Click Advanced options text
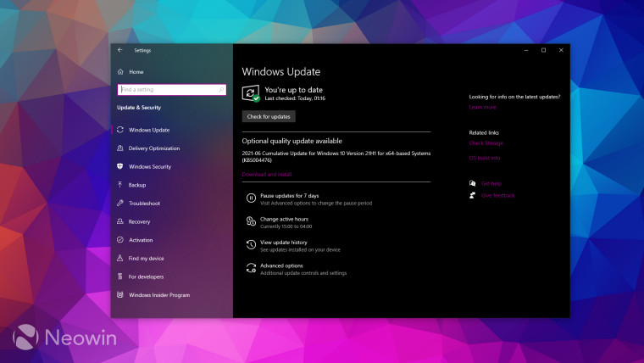Screen dimensions: 644x363 (281, 265)
